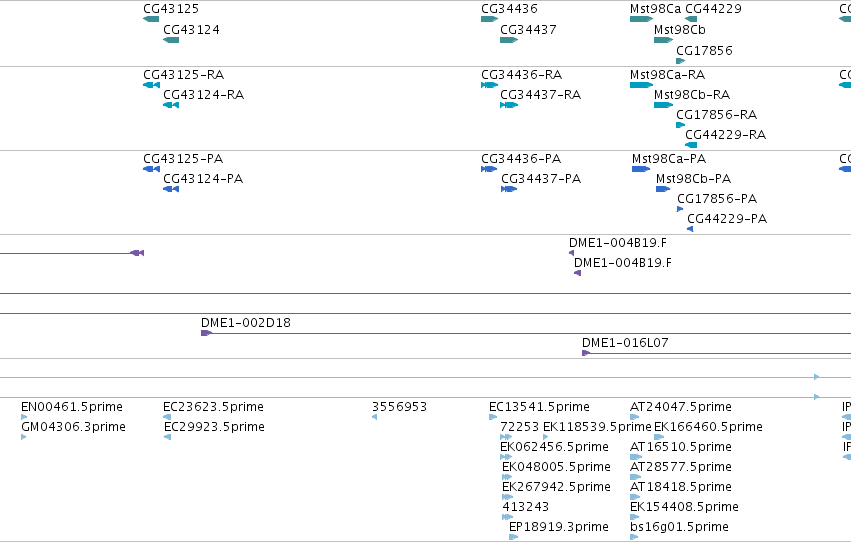Select the CG17856 gene label

704,50
